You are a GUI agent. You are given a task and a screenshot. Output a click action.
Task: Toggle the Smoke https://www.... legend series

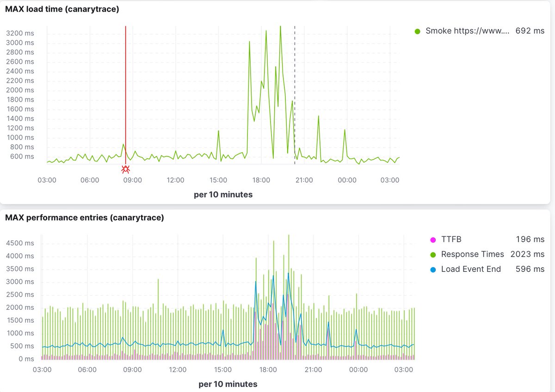[468, 31]
